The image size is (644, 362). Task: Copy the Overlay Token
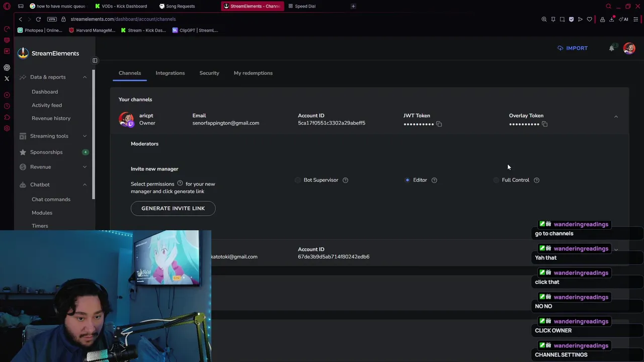coord(544,124)
